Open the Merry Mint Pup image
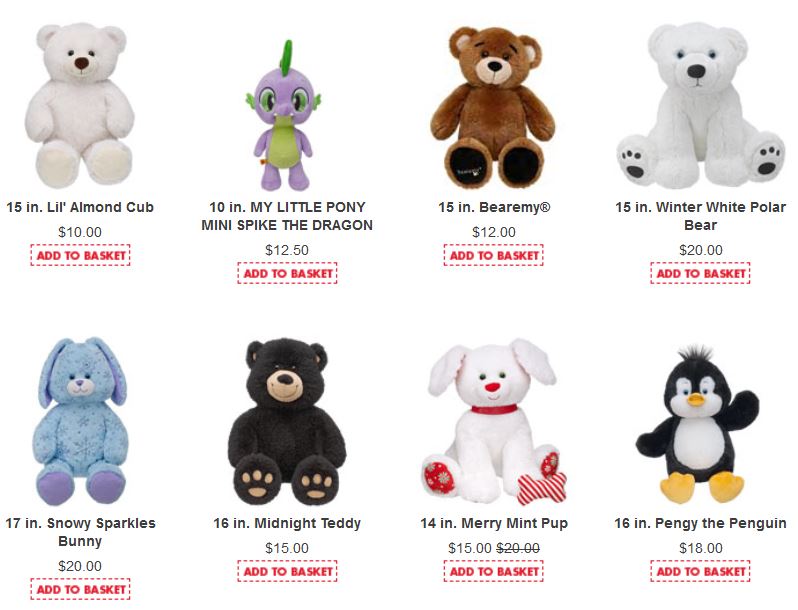798x610 pixels. pos(494,421)
